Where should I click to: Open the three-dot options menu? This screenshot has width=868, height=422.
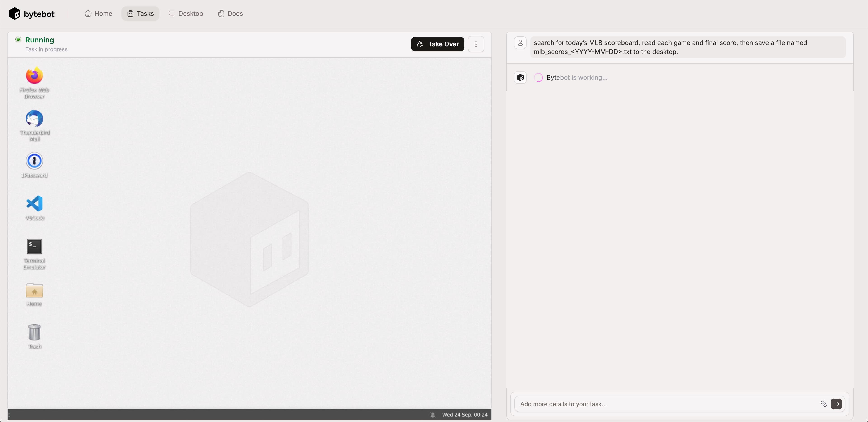point(476,44)
